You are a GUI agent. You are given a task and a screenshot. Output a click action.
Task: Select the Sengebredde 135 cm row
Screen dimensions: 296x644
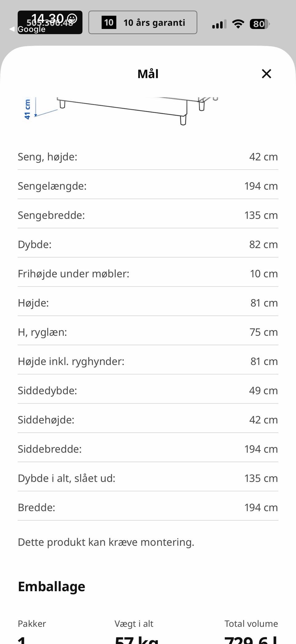pyautogui.click(x=148, y=215)
